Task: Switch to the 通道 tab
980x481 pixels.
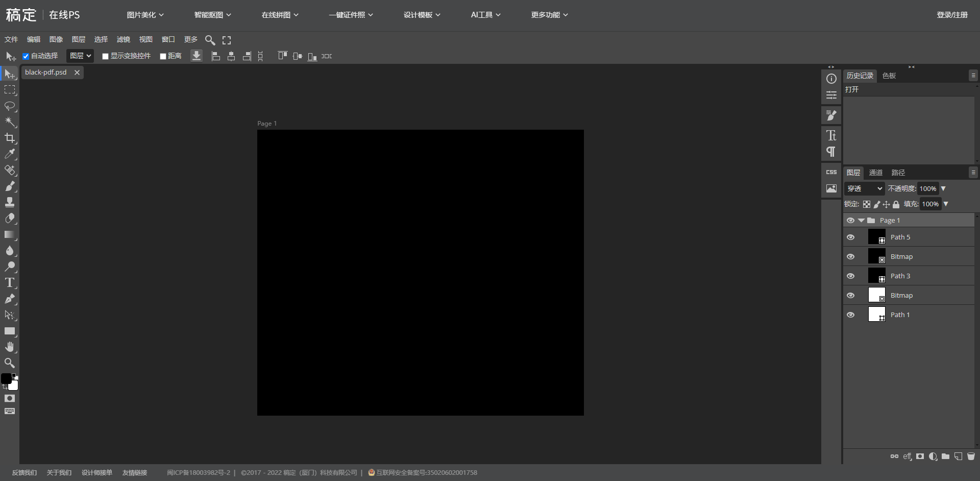Action: (875, 173)
